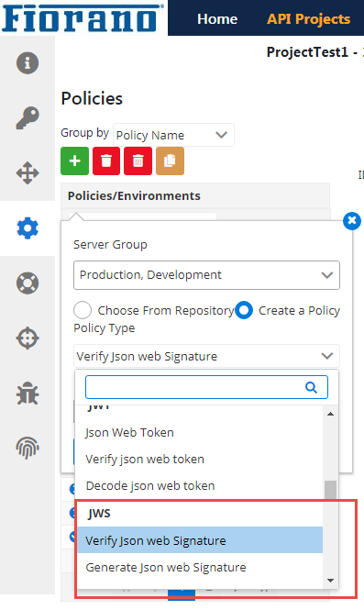Open the info icon in sidebar
364x610 pixels.
pyautogui.click(x=28, y=62)
